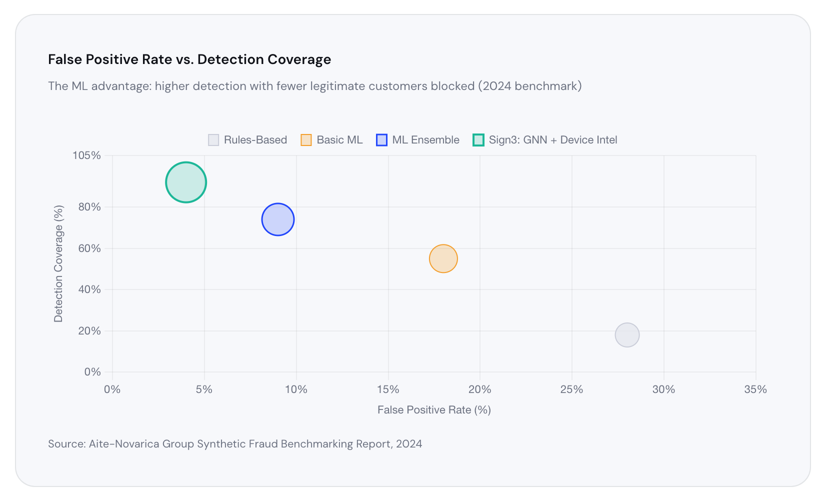Viewport: 829px width, 504px height.
Task: Click the 15% tick label on x-axis
Action: [388, 389]
